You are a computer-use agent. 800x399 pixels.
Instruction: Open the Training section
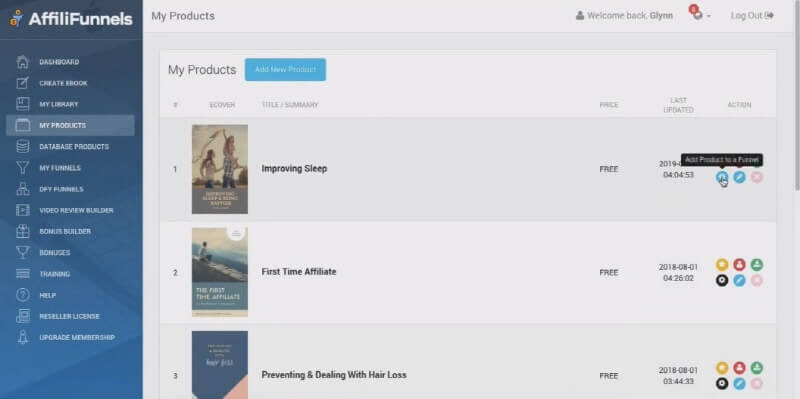coord(54,274)
